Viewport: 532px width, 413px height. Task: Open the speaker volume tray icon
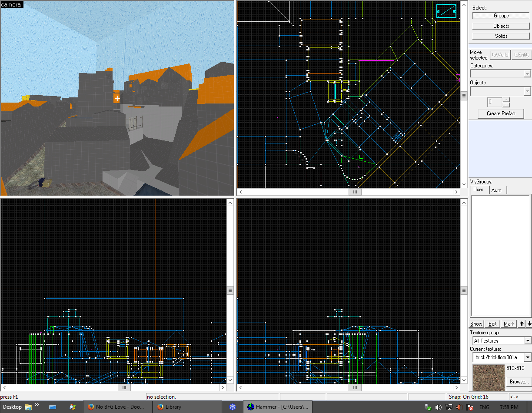point(439,407)
